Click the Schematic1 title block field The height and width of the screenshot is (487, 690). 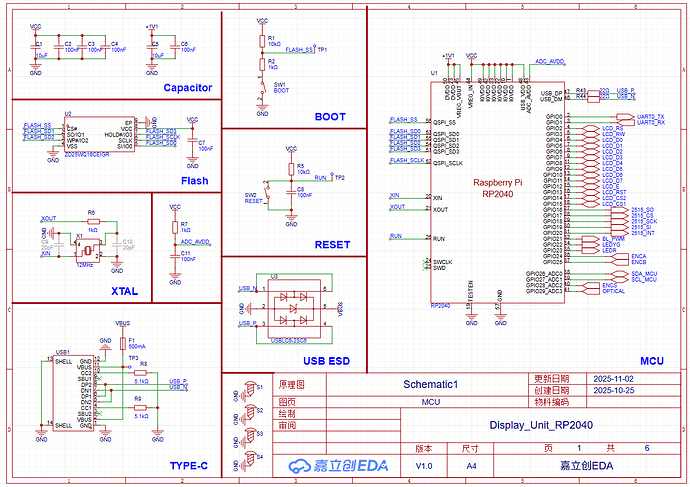coord(429,384)
